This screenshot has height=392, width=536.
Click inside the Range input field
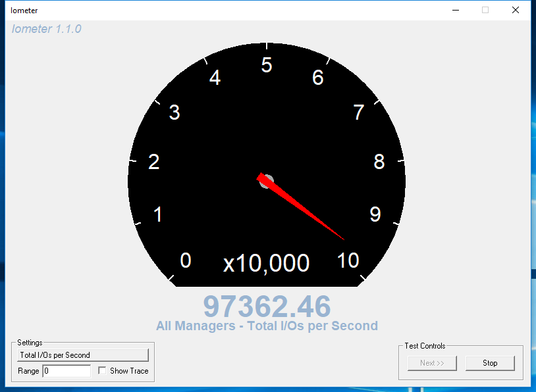(67, 371)
